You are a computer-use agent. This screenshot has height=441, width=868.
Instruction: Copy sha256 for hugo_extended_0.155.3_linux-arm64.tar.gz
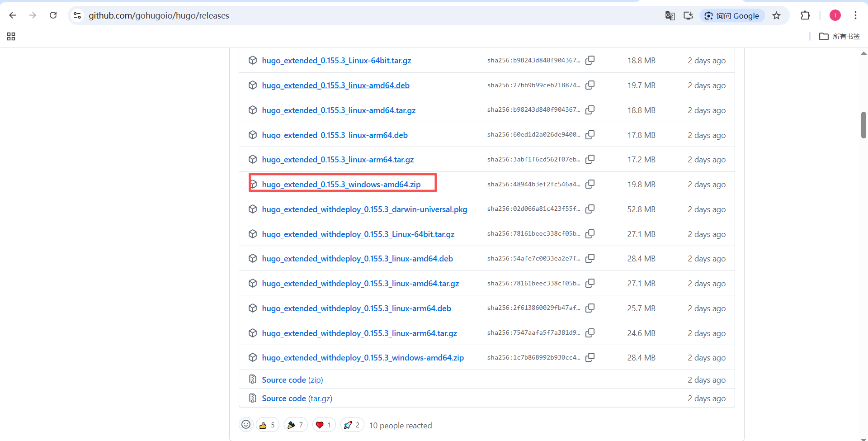(590, 159)
